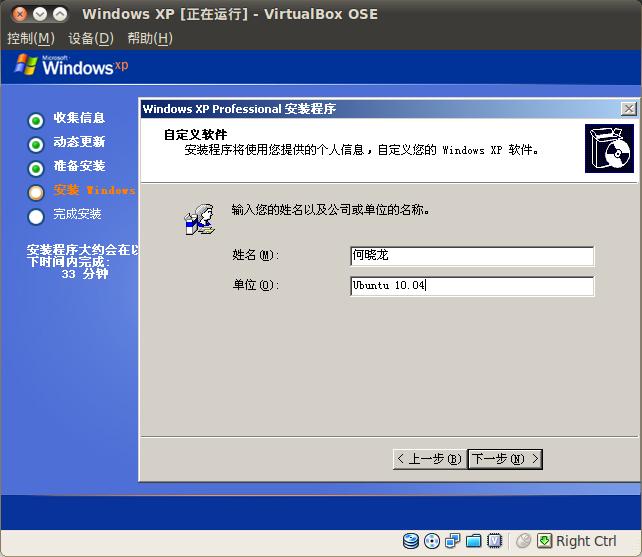Click the Right Ctrl host key label
The image size is (642, 557).
(x=586, y=541)
